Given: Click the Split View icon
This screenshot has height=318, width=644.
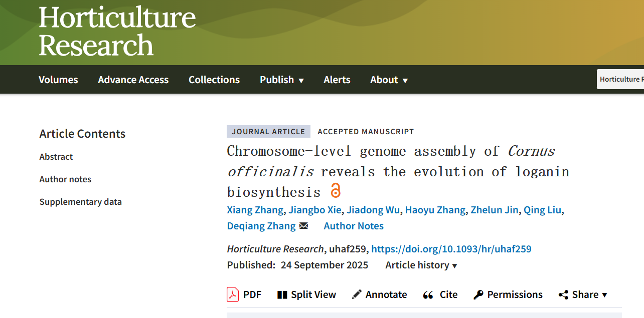Looking at the screenshot, I should [282, 295].
